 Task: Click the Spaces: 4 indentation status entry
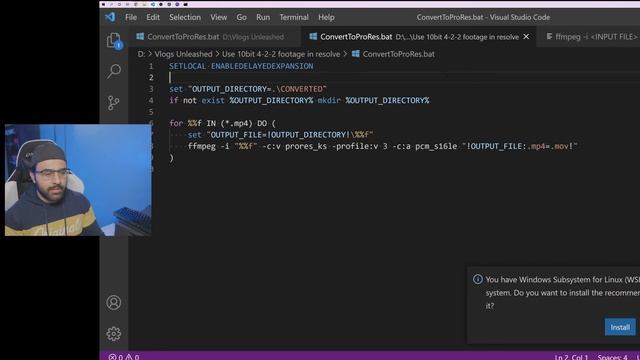pos(612,357)
